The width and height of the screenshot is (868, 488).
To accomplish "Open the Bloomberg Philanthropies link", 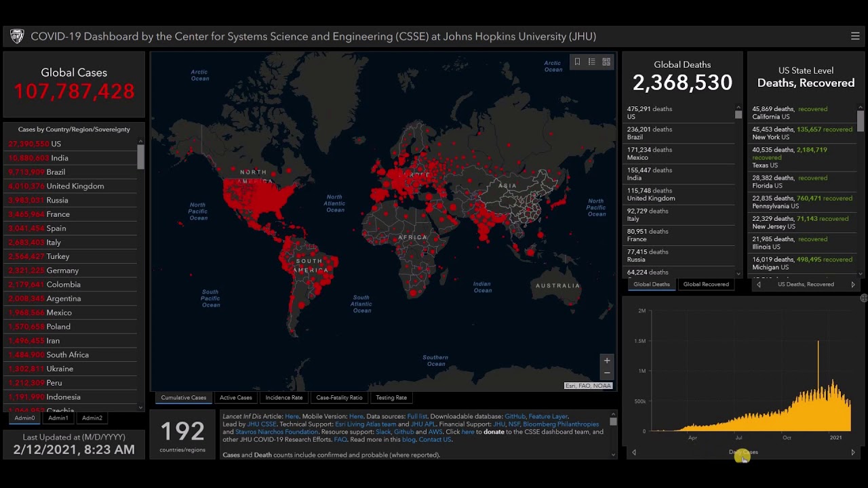I will click(561, 424).
